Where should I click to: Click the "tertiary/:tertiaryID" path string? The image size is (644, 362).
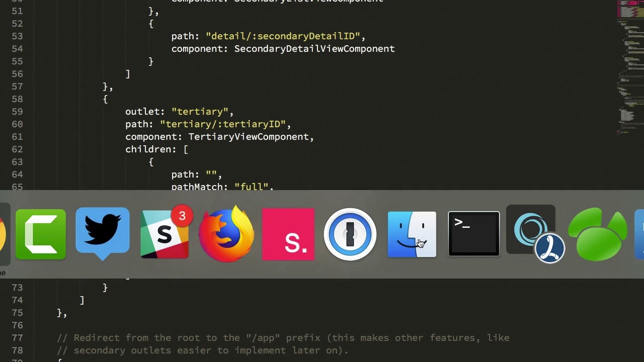pos(223,124)
